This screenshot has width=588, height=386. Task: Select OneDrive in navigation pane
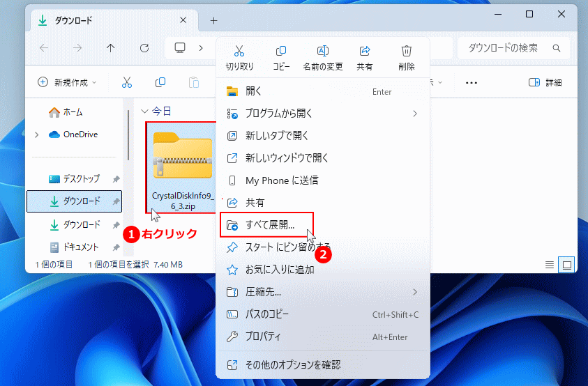click(73, 134)
